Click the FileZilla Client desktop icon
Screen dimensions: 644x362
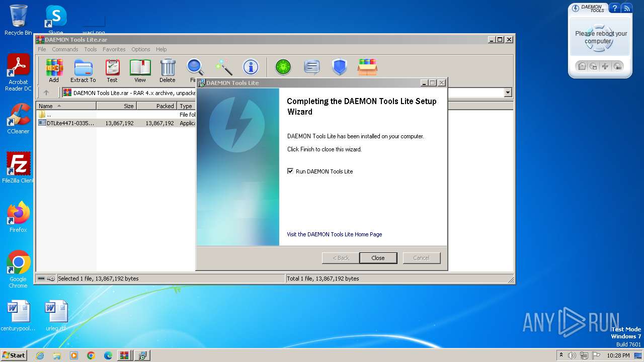pyautogui.click(x=18, y=168)
